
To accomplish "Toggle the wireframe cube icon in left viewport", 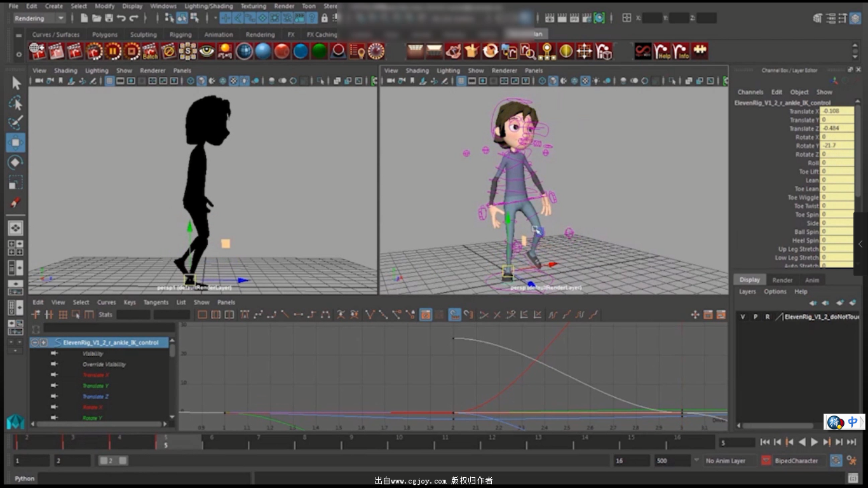I will tap(191, 81).
